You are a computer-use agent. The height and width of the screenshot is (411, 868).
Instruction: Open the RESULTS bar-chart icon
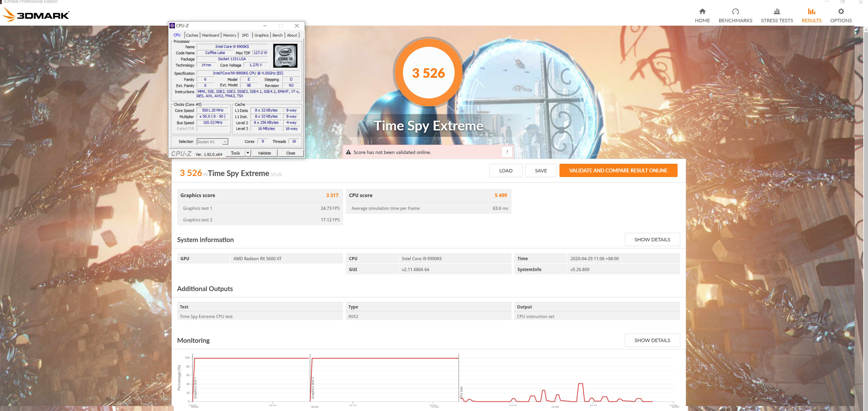[x=811, y=11]
